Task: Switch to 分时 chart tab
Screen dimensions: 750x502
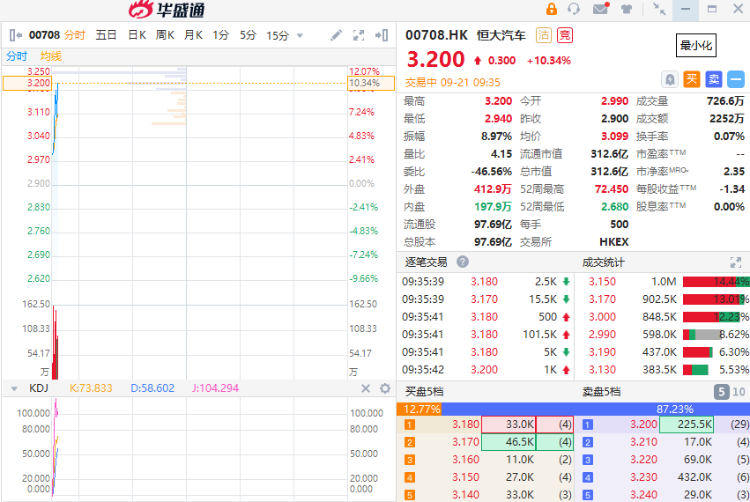Action: click(x=75, y=35)
